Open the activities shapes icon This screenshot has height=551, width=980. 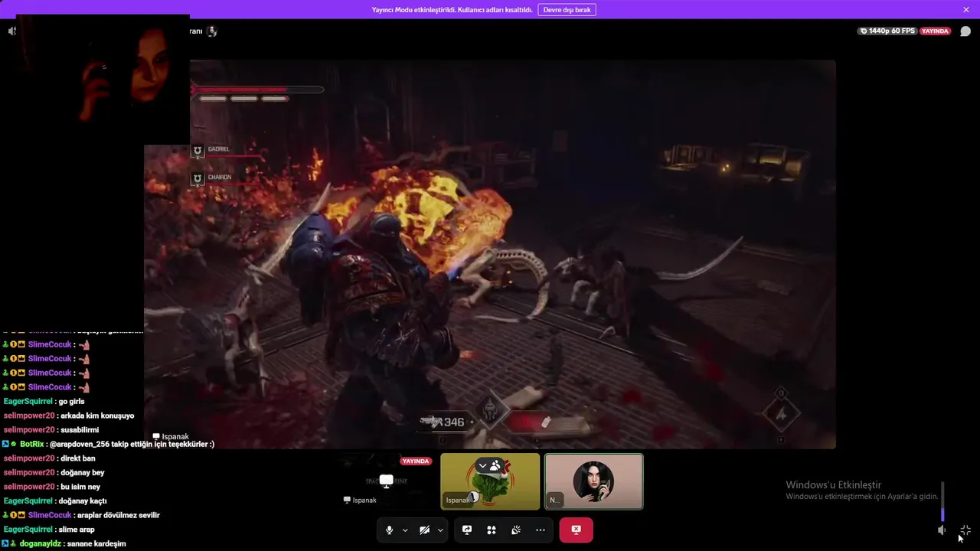[x=492, y=530]
